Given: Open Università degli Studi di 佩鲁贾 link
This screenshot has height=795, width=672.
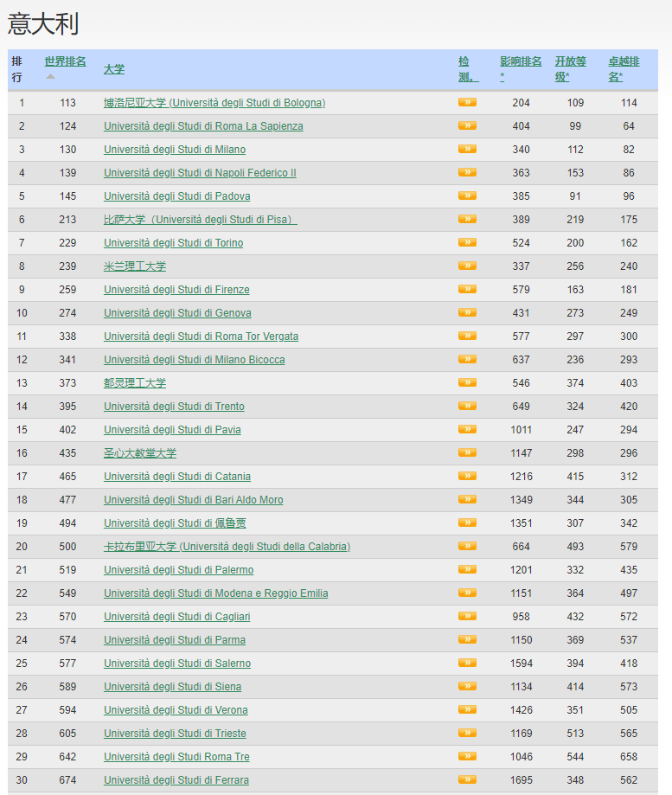Looking at the screenshot, I should point(175,523).
